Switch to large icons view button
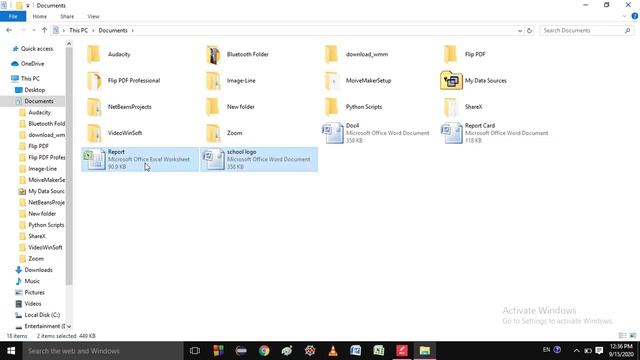 (633, 336)
